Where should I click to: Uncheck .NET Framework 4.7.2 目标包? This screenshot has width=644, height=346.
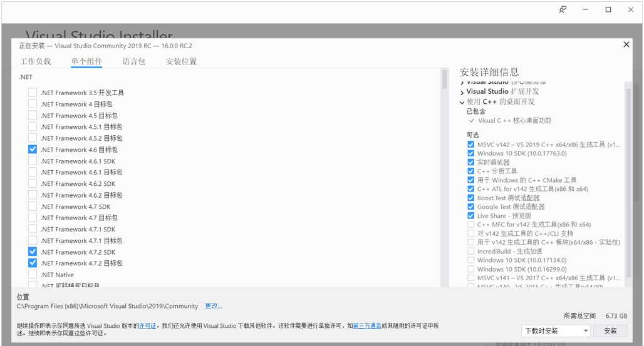click(33, 263)
